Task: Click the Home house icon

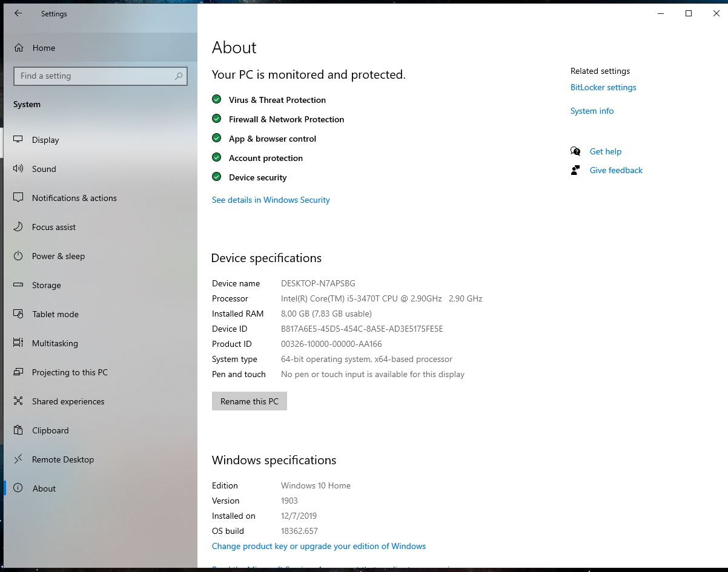Action: (19, 48)
